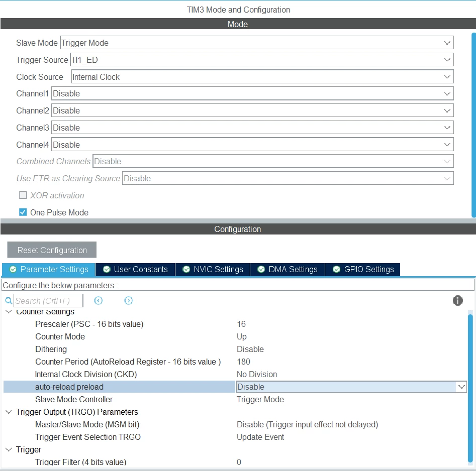Collapse Trigger Output (TRGO) Parameters group
The image size is (476, 471).
(9, 412)
